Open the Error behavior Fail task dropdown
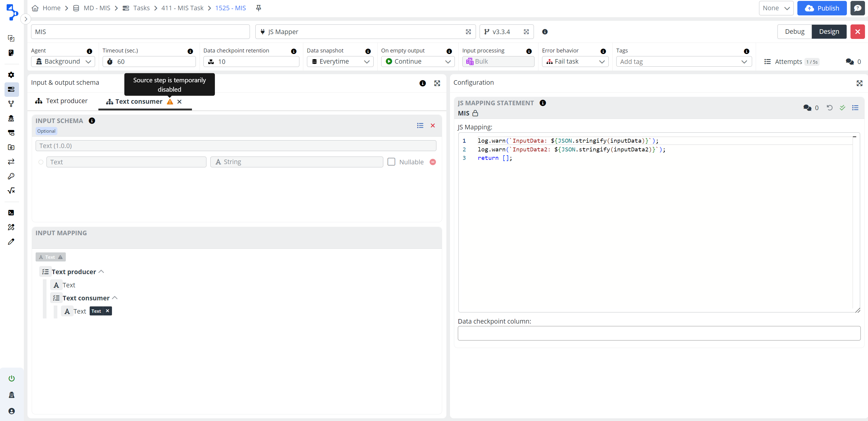Screen dimensions: 868x421 pos(575,62)
